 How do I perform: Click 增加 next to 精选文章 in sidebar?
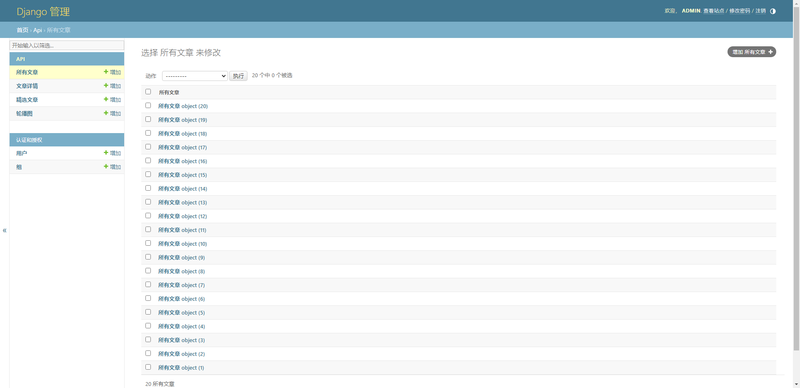pyautogui.click(x=112, y=100)
